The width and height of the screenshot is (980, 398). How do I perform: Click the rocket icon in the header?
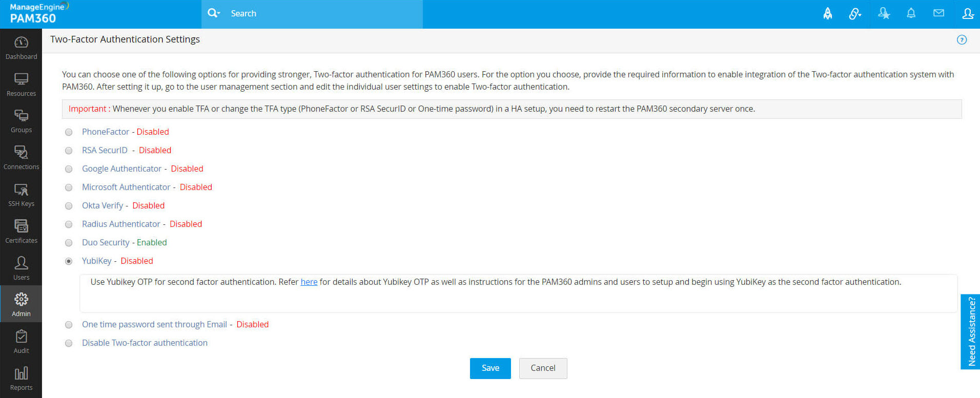click(x=828, y=14)
